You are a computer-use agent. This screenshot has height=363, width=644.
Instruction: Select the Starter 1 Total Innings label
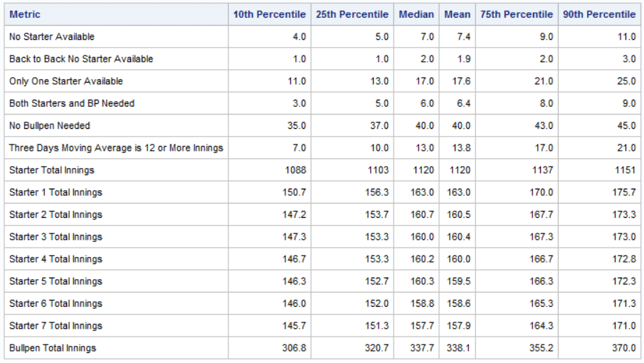coord(56,192)
